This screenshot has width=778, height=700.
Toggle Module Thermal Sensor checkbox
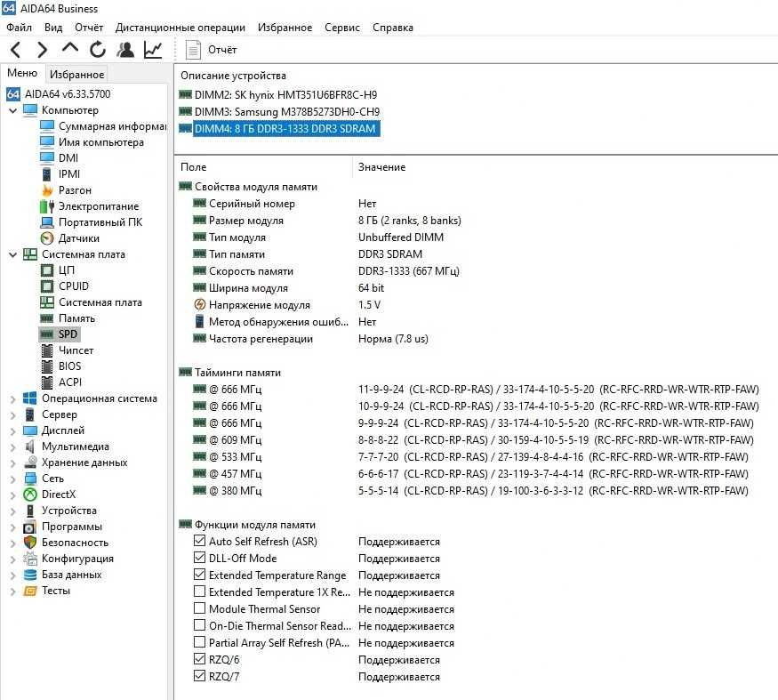[x=199, y=608]
